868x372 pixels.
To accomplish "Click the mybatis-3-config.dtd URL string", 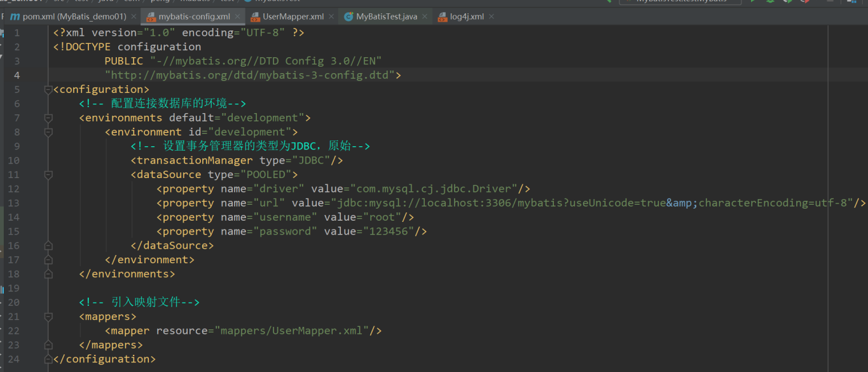I will click(x=249, y=75).
